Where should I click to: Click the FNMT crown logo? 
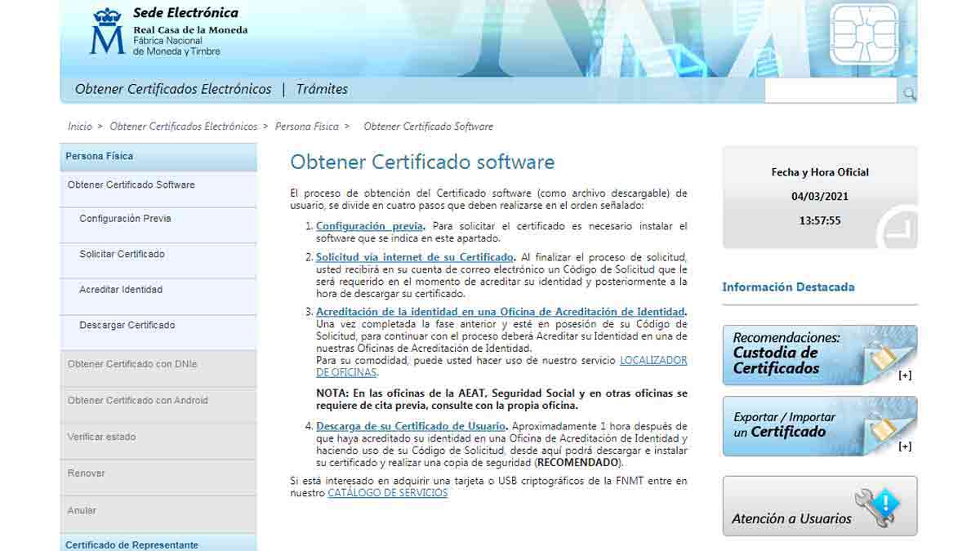pos(107,32)
